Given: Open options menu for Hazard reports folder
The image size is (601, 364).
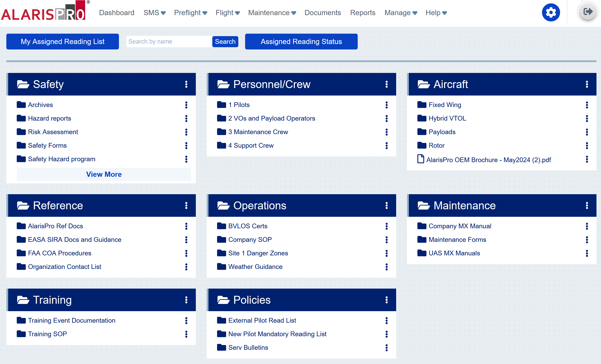Looking at the screenshot, I should coord(186,119).
